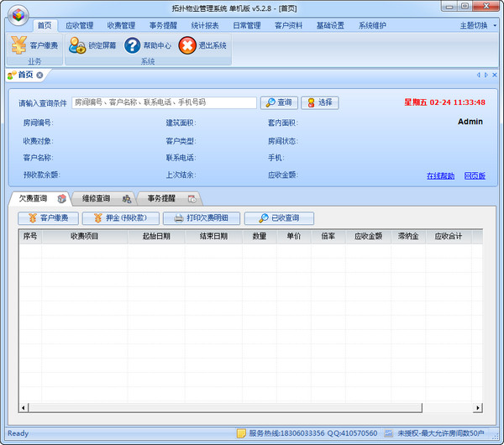Click the 收费项目 column header

(84, 237)
